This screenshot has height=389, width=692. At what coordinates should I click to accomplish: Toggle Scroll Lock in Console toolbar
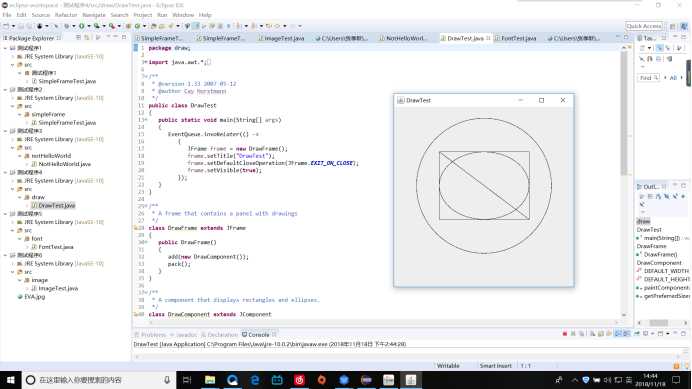[601, 334]
